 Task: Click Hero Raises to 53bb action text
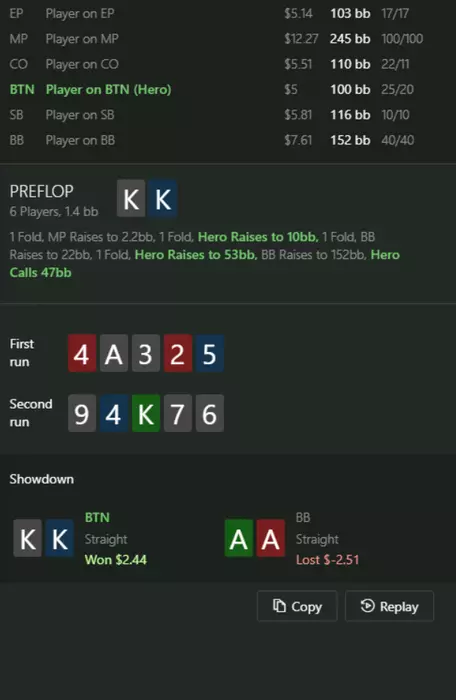coord(196,254)
